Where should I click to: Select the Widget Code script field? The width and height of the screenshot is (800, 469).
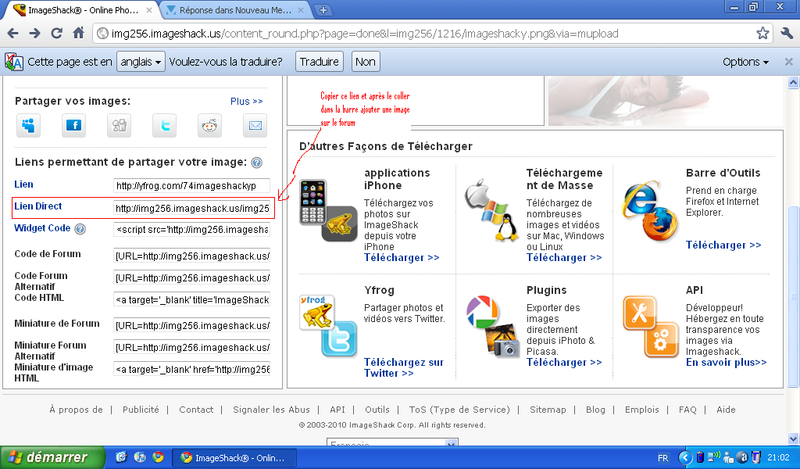coord(191,230)
